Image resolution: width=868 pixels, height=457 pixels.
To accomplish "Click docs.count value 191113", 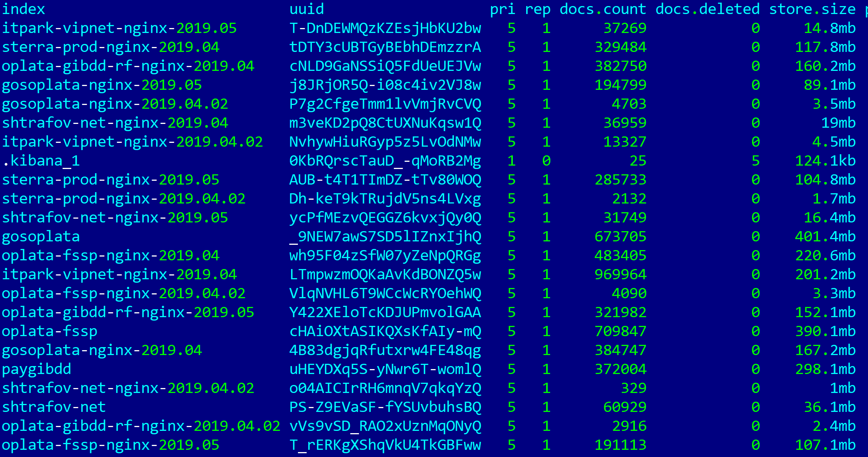I will pos(620,445).
